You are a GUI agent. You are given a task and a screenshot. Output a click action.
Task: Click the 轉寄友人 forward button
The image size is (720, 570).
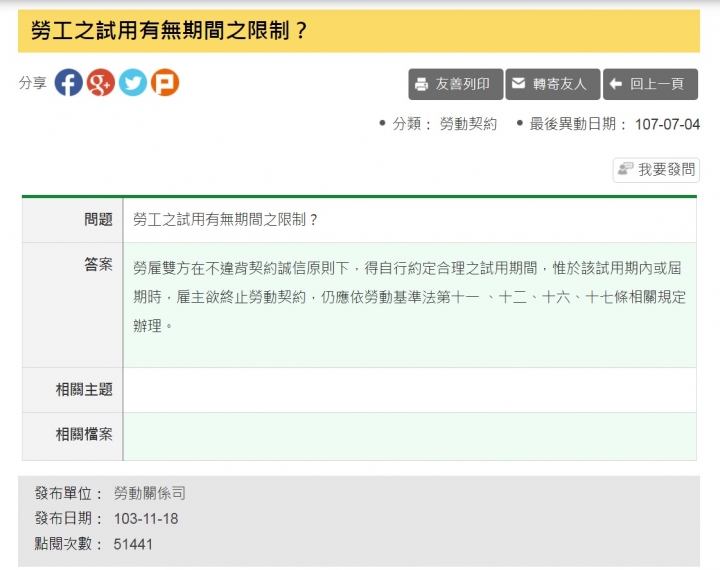[x=552, y=84]
